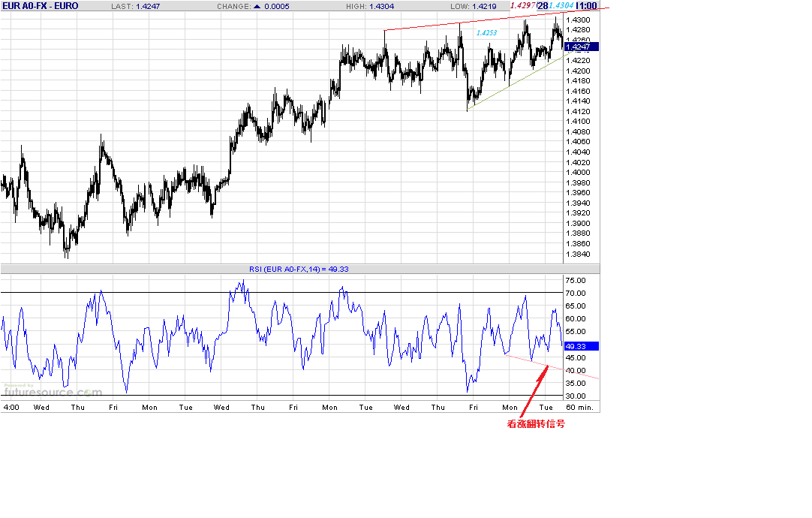The image size is (812, 518).
Task: Click the blue 49.33 RSI value tag
Action: click(581, 347)
